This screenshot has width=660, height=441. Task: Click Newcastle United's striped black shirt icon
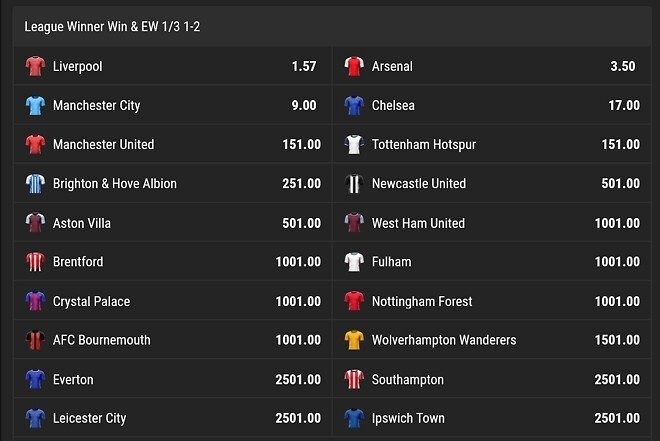coord(354,183)
